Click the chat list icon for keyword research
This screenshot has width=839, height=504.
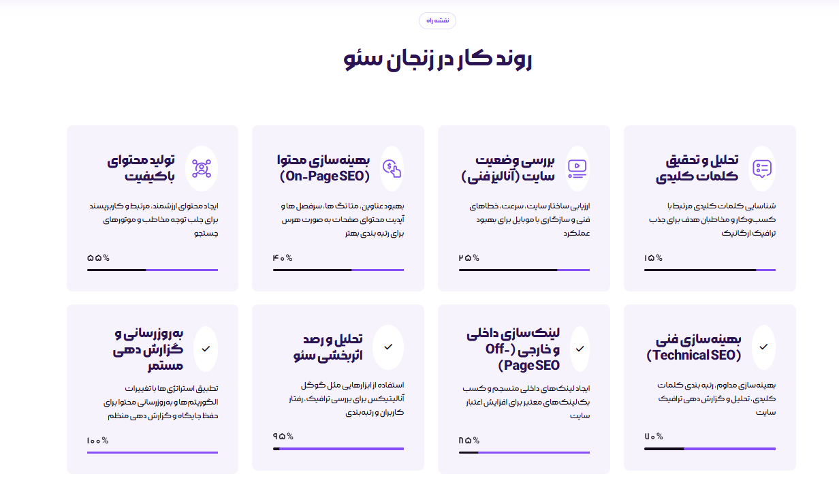pyautogui.click(x=762, y=168)
